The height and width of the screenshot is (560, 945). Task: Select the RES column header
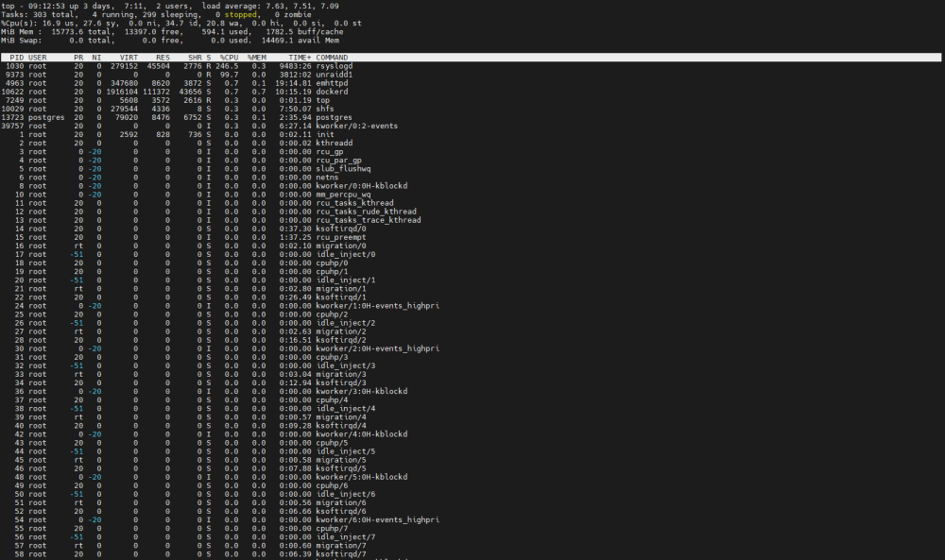163,58
